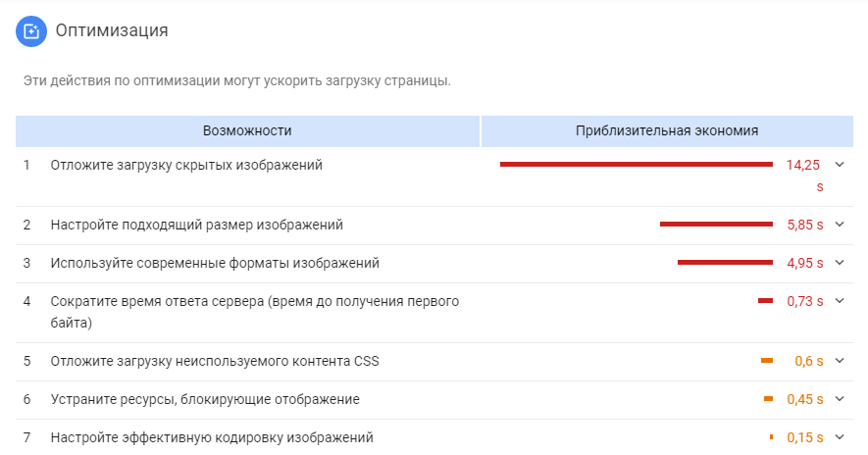Click the orange bar for 0,6 s
This screenshot has height=455, width=868.
click(x=766, y=361)
